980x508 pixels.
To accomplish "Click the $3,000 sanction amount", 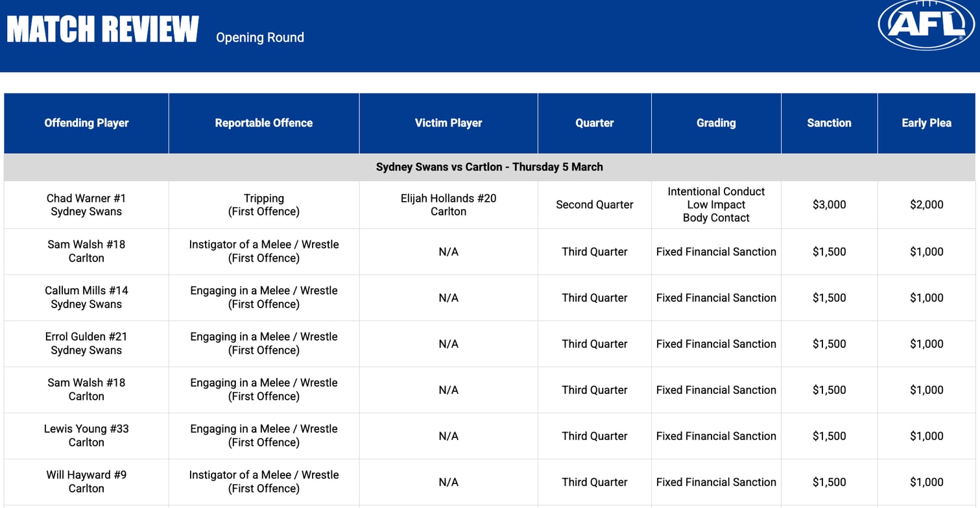I will click(x=829, y=205).
